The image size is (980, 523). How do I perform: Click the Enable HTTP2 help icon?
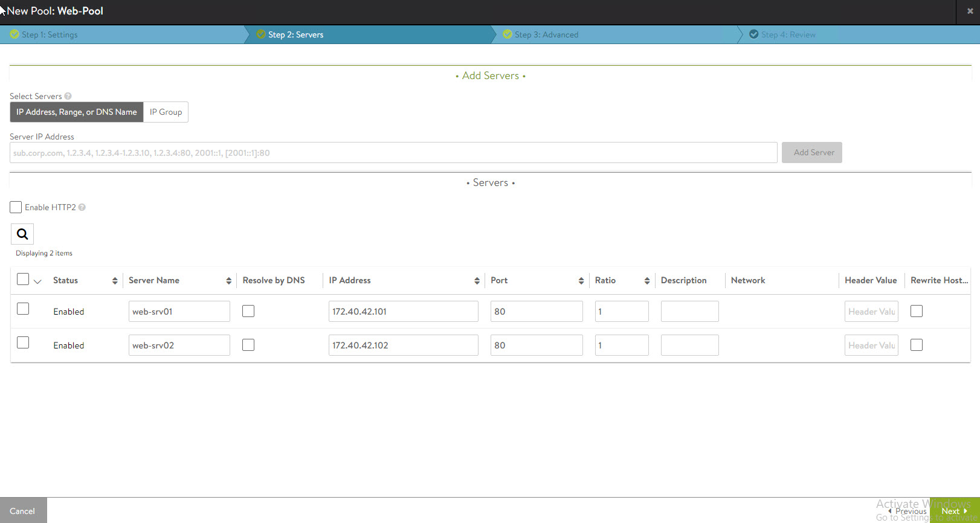tap(82, 207)
